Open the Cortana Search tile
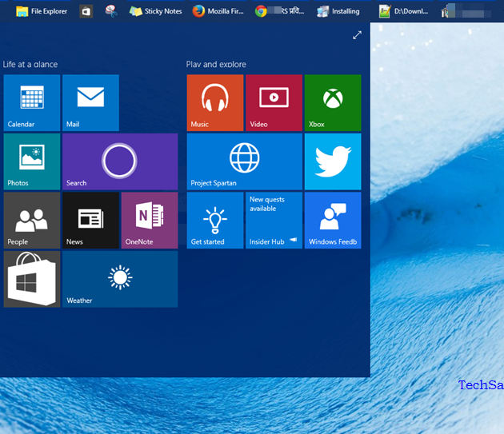The height and width of the screenshot is (434, 504). [120, 161]
